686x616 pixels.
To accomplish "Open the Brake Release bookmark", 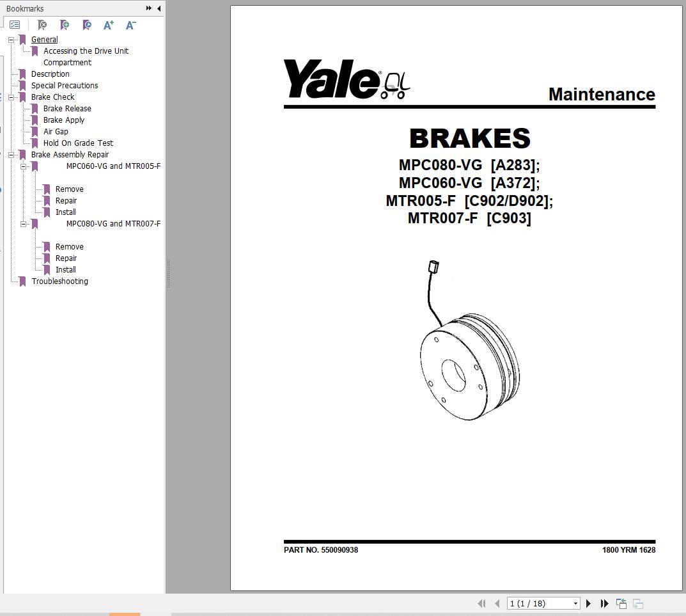I will (67, 108).
